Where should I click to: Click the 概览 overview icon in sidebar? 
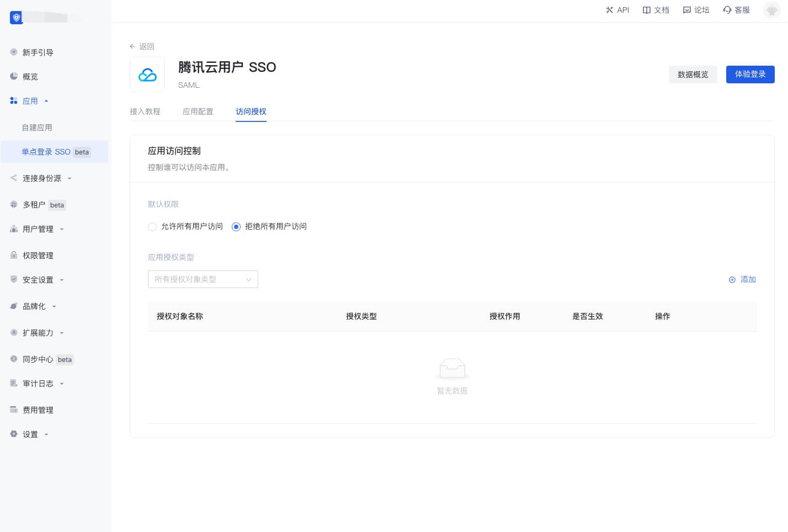(14, 76)
